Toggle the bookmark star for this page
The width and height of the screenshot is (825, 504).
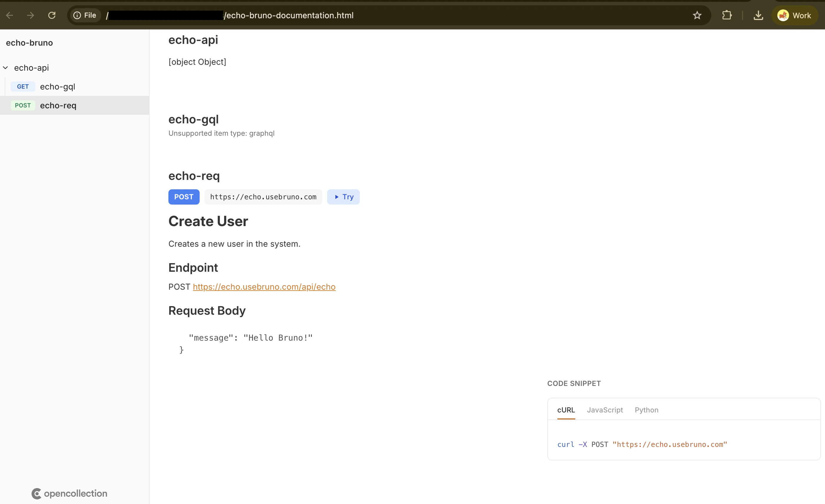[x=697, y=15]
